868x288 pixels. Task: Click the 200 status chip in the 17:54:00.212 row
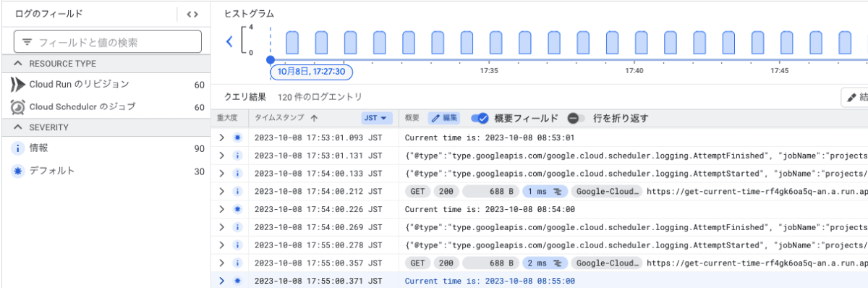coord(446,191)
